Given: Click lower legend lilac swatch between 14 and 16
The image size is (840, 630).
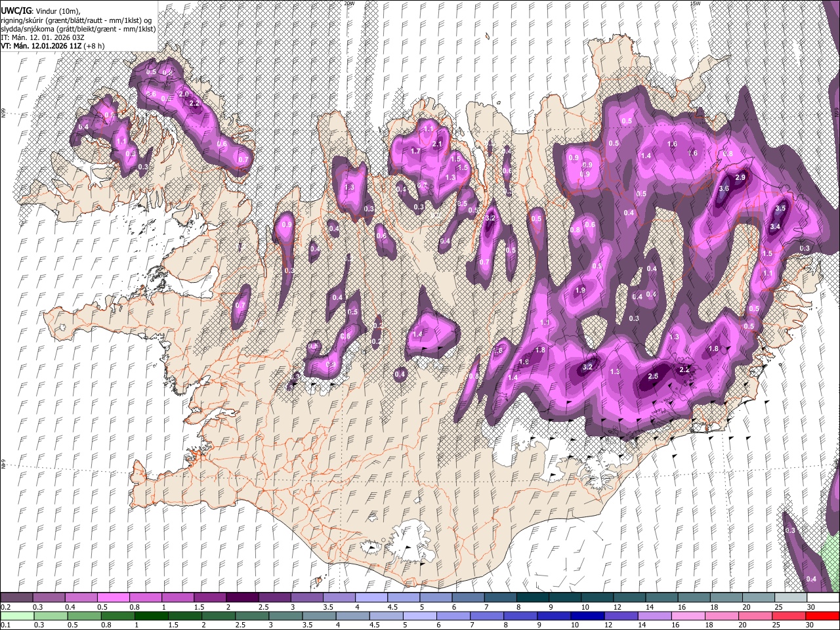Looking at the screenshot, I should tap(655, 616).
